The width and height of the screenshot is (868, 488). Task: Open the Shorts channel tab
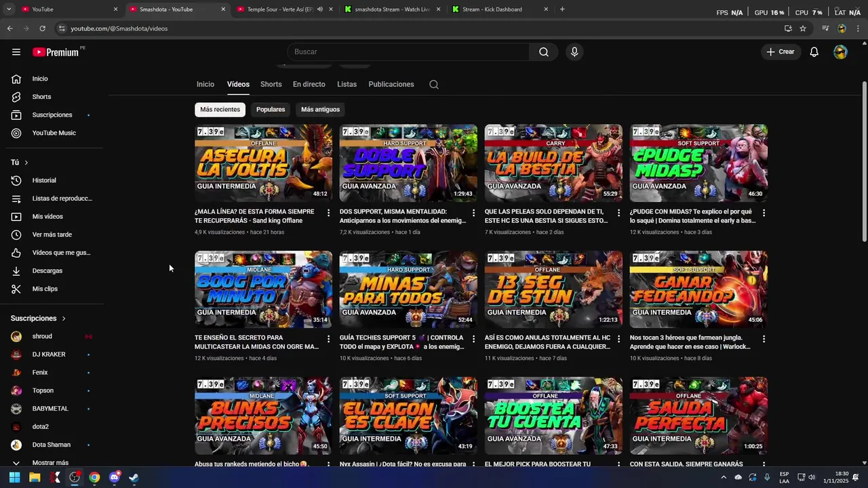click(x=271, y=85)
